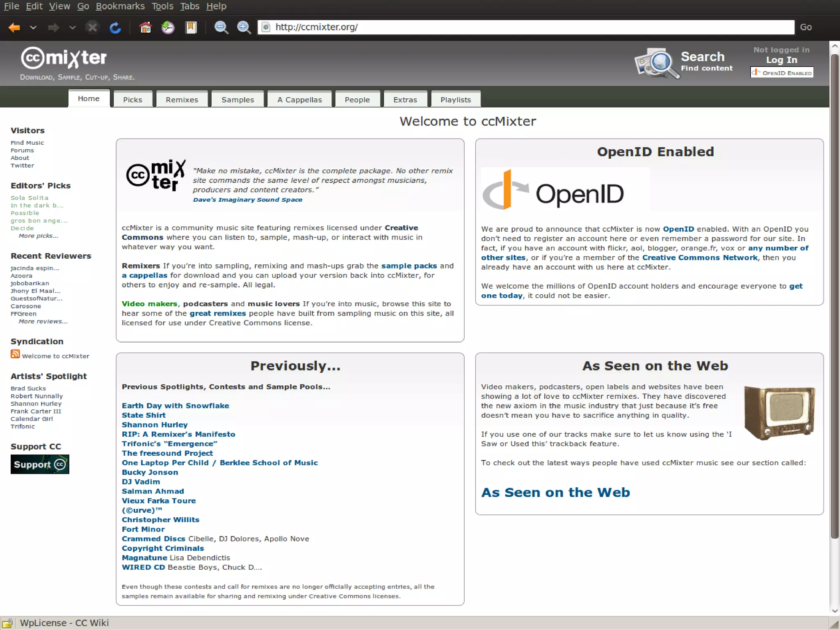This screenshot has height=630, width=840.
Task: Click inside the URL address field
Action: coord(525,27)
